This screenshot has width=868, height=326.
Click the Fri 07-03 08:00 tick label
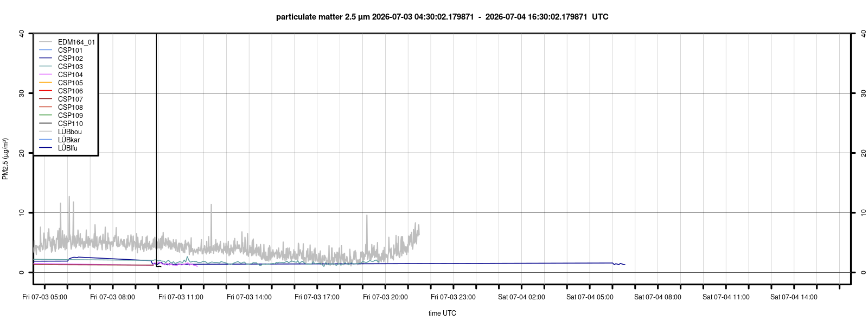pos(113,297)
